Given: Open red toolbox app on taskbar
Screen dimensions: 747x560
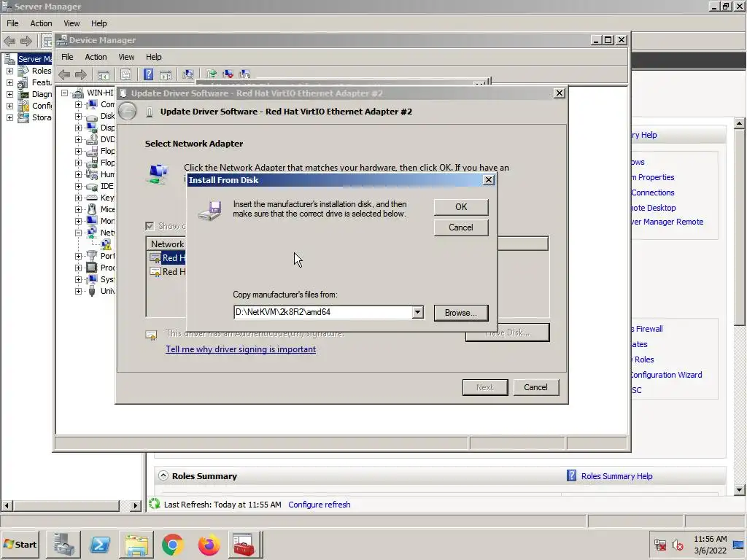Looking at the screenshot, I should tap(244, 545).
